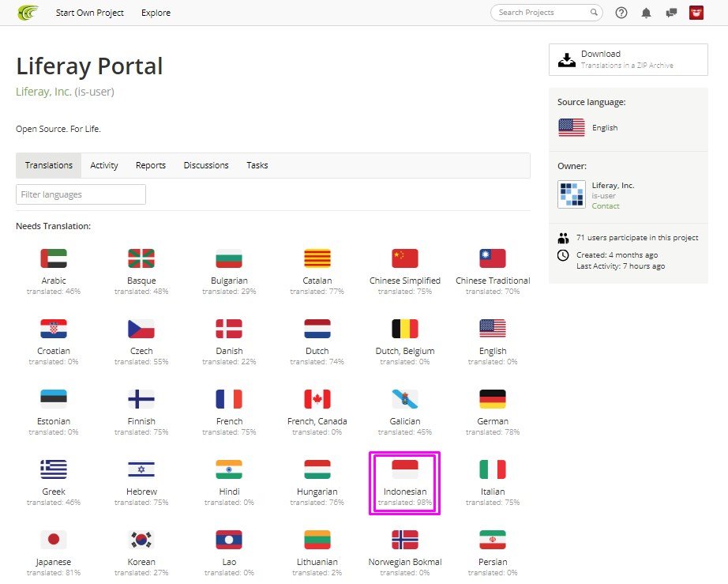Open the Lao language link
Viewport: 728px width, 584px height.
pos(229,562)
